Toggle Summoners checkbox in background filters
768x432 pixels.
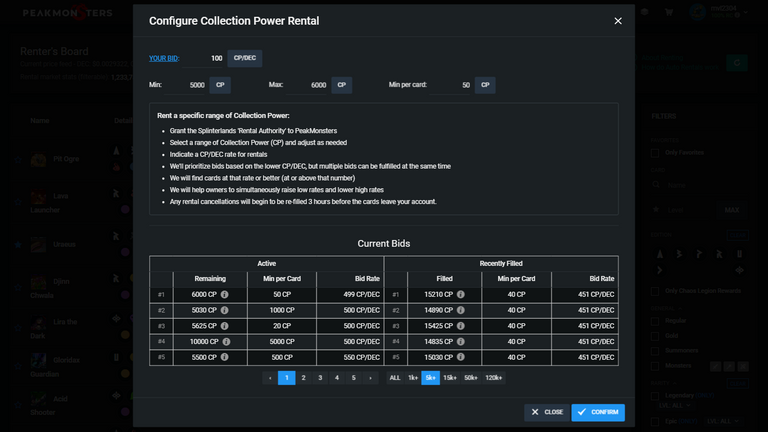655,351
